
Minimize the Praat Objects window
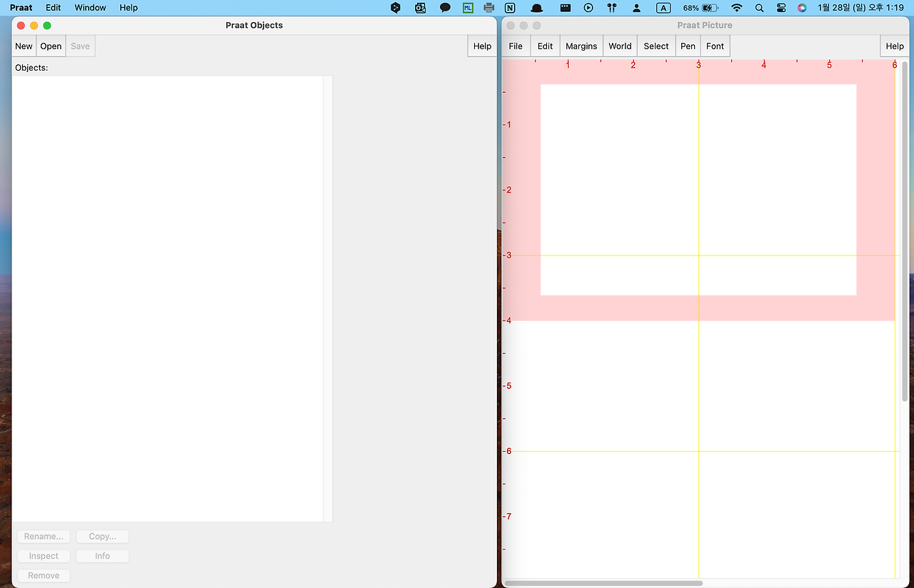pyautogui.click(x=34, y=26)
